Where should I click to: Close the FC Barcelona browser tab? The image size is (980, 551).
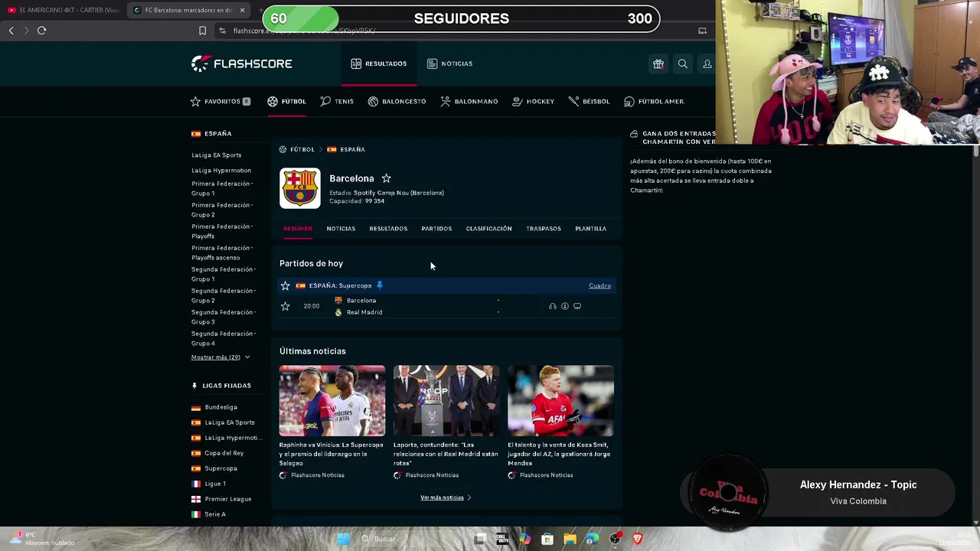[x=242, y=10]
